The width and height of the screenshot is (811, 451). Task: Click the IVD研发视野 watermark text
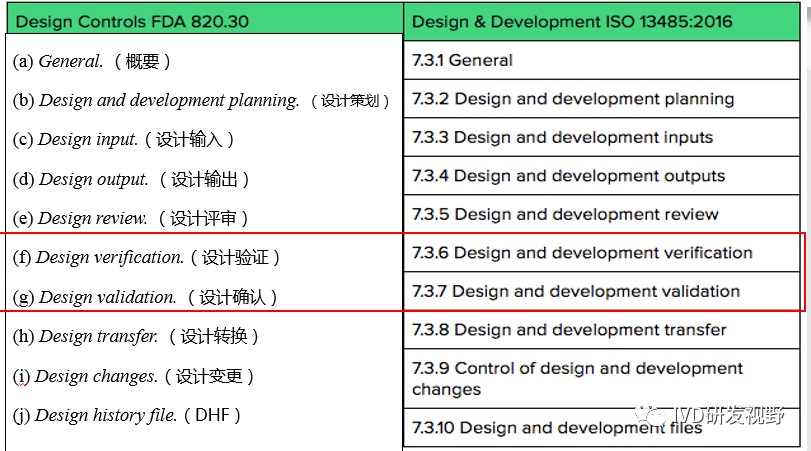pyautogui.click(x=732, y=415)
